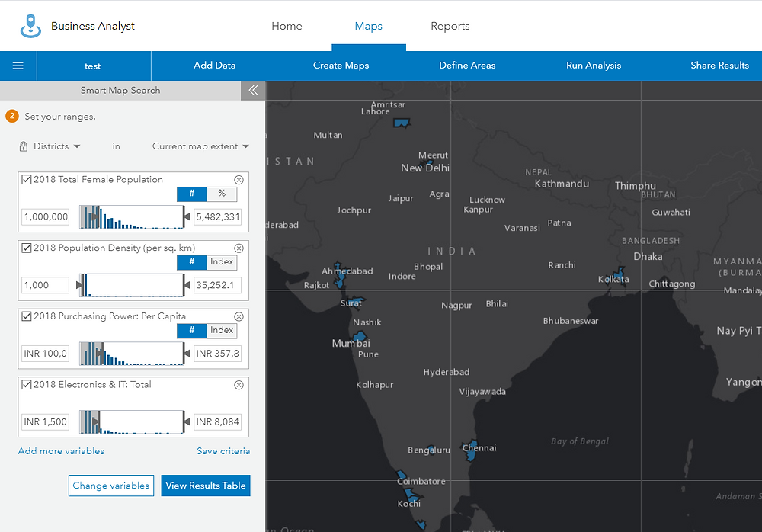762x532 pixels.
Task: Uncheck 2018 Purchasing Power: Per Capita checkbox
Action: pos(27,316)
